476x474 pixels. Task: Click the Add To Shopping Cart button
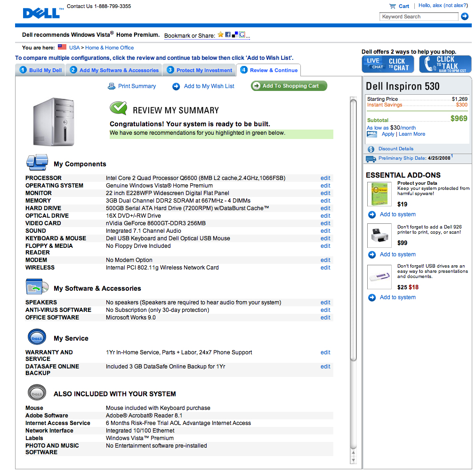click(289, 86)
